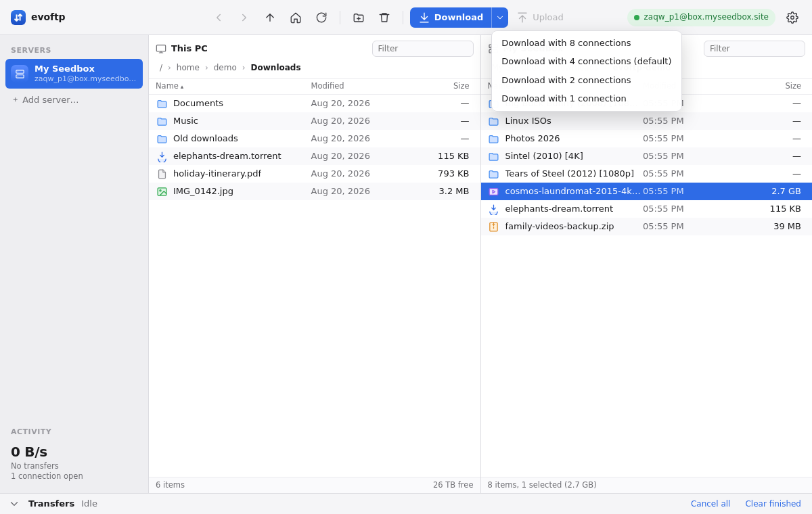Go to the home directory
This screenshot has height=514, width=812.
click(x=296, y=18)
